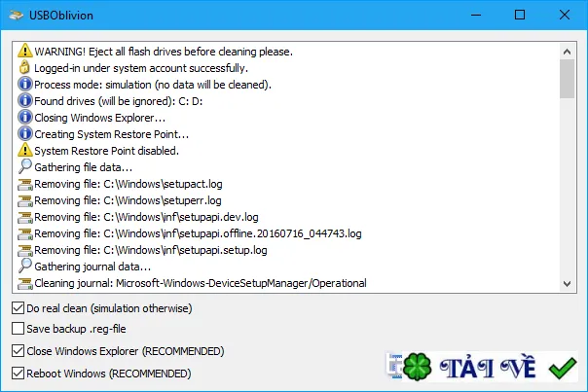
Task: Click the info icon next to 'Process mode: simulation'
Action: click(x=25, y=84)
